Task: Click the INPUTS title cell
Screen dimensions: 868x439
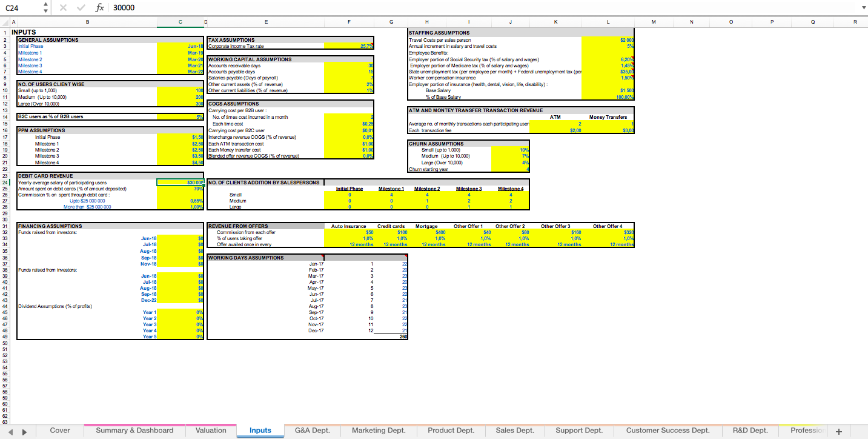Action: (x=24, y=32)
